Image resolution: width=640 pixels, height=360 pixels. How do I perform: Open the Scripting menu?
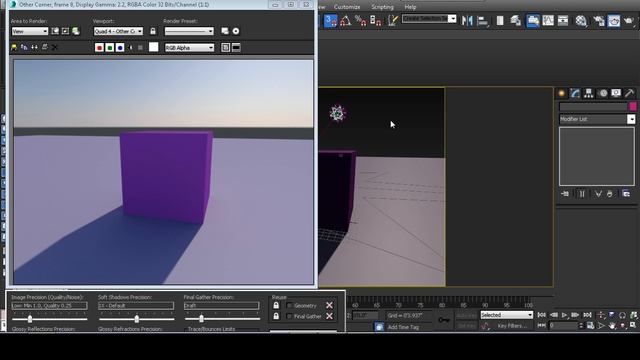pos(382,7)
